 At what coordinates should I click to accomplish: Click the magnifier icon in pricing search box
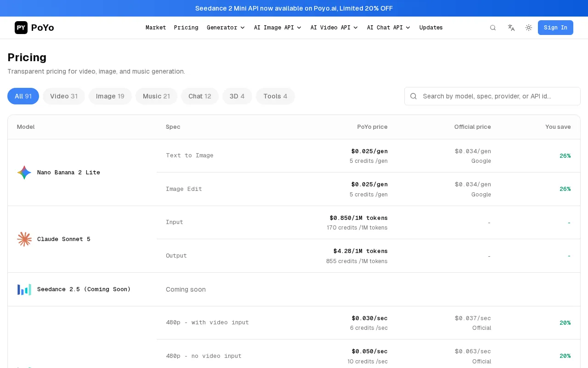(413, 96)
